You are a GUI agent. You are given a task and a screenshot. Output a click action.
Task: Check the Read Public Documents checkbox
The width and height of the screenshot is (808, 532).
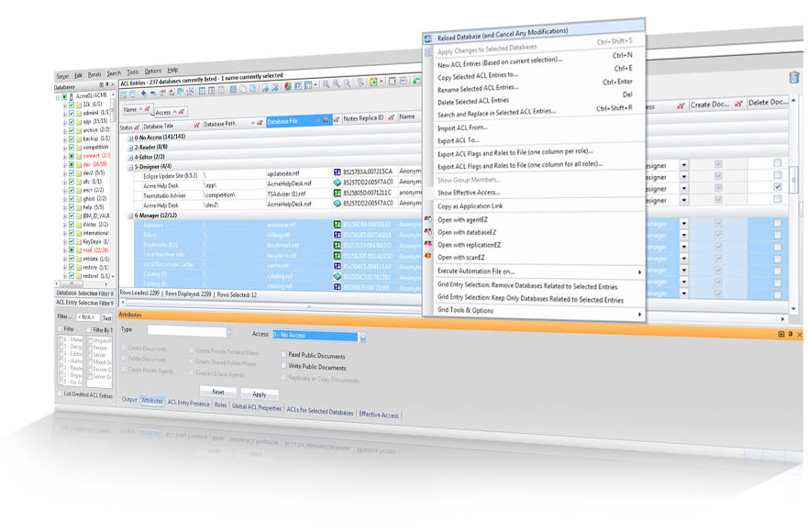click(283, 354)
